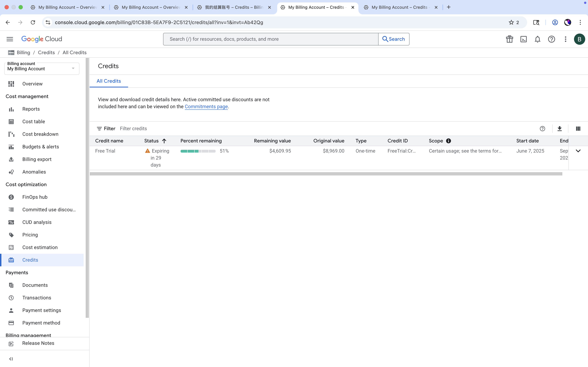Open the navigation hamburger menu
Viewport: 588px width, 367px height.
(10, 39)
